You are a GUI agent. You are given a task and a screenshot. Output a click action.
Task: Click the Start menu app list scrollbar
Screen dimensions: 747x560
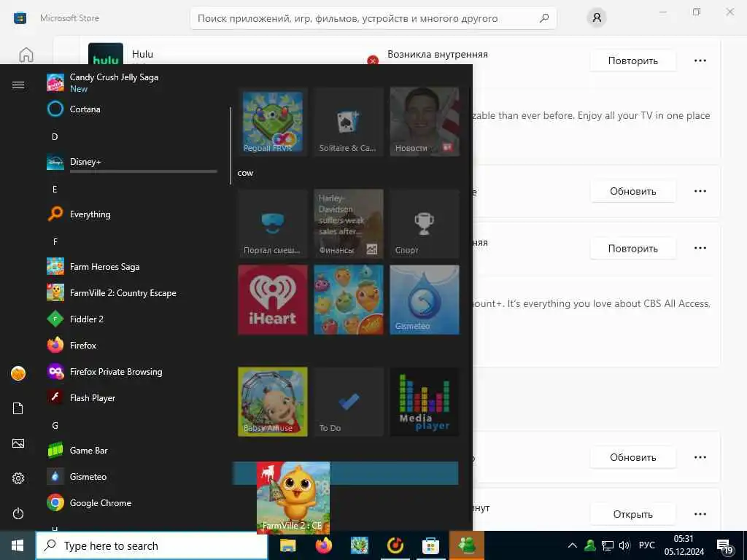click(x=231, y=145)
